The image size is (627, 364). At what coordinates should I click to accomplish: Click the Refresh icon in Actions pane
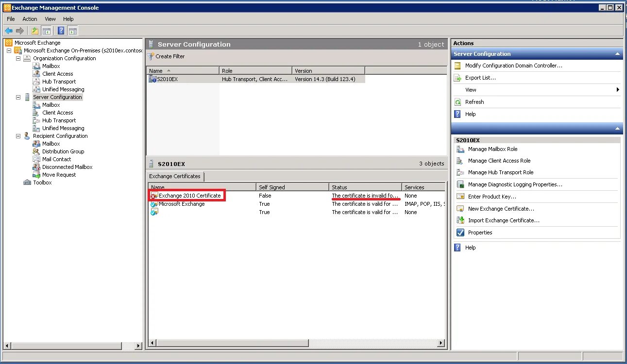coord(458,102)
